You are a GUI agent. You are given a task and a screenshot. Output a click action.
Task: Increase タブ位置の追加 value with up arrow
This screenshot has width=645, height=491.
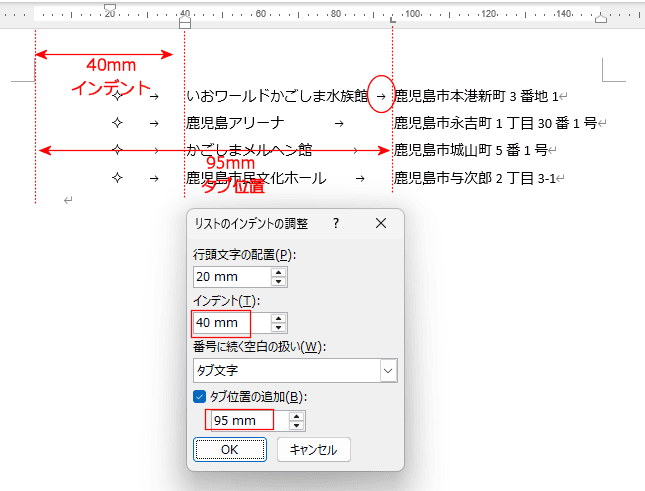pos(297,416)
